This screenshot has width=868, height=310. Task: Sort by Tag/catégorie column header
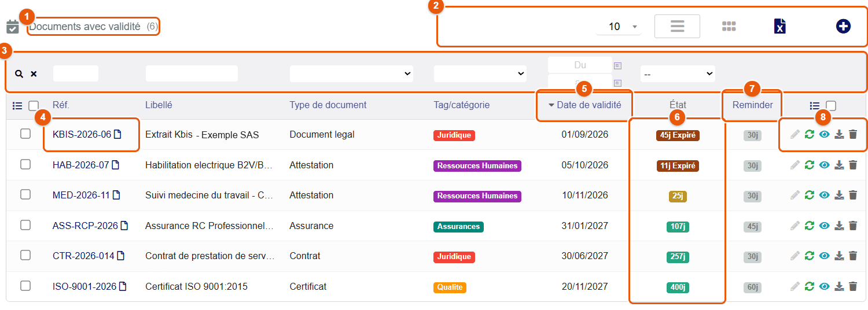462,105
